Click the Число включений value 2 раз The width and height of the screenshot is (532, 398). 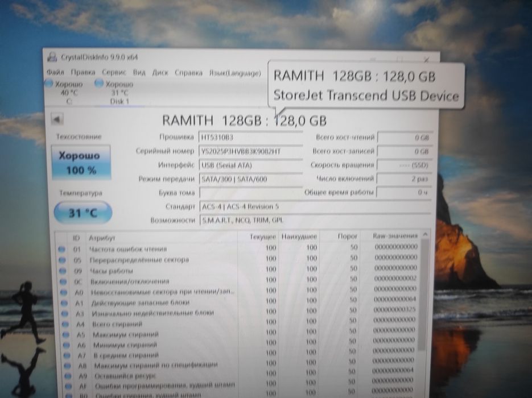(x=404, y=179)
